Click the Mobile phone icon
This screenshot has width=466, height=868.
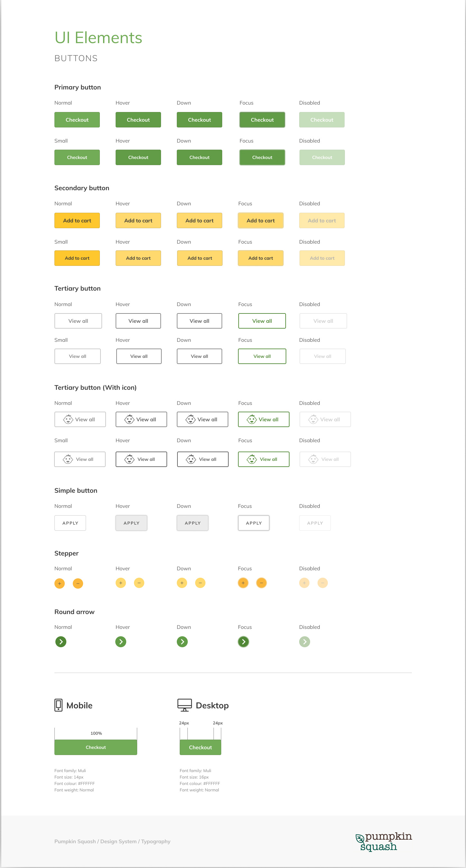pos(58,705)
